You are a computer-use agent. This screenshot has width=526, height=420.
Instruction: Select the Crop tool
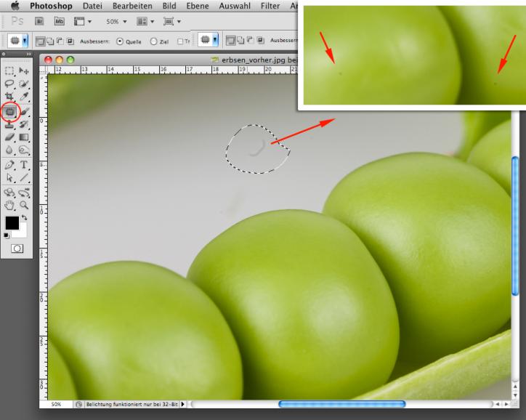coord(9,97)
